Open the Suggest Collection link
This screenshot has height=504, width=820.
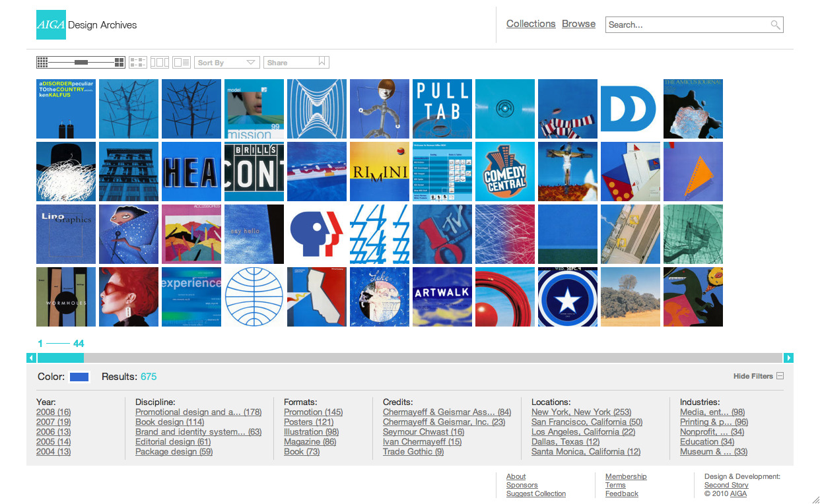pos(536,493)
